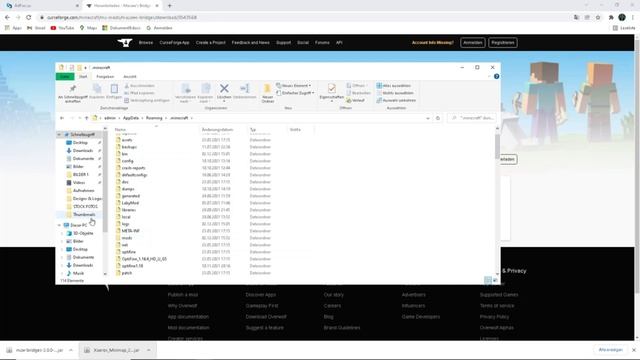Image resolution: width=640 pixels, height=360 pixels.
Task: Click the Registrieren button on CurseForge
Action: coord(502,42)
